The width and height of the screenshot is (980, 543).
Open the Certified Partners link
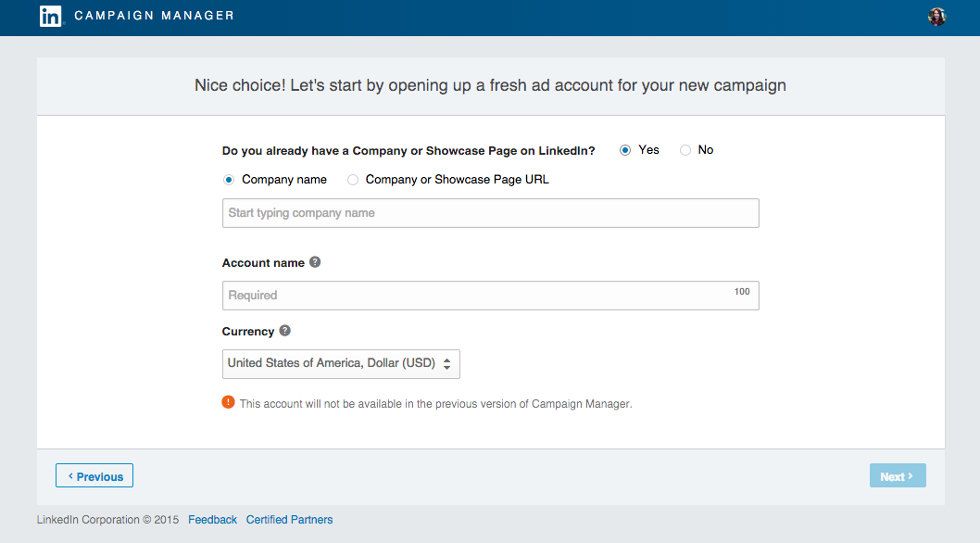point(289,520)
